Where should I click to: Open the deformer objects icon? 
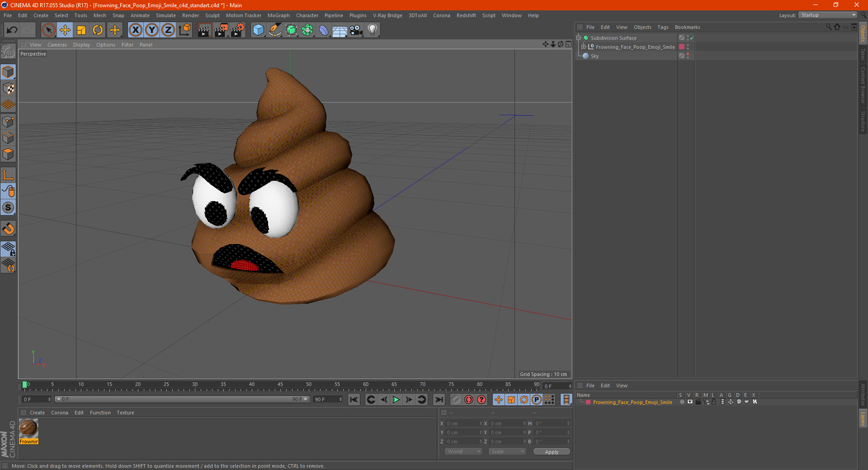point(324,30)
